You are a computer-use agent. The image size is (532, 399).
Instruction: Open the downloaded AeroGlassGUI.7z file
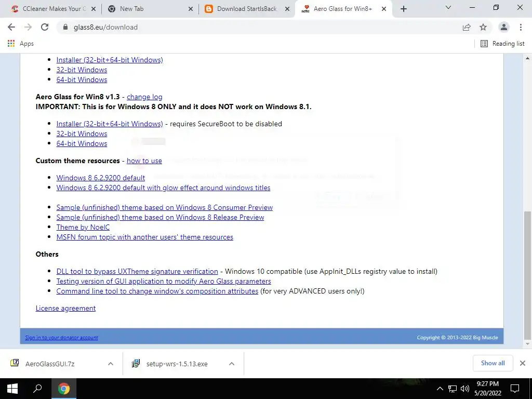50,364
